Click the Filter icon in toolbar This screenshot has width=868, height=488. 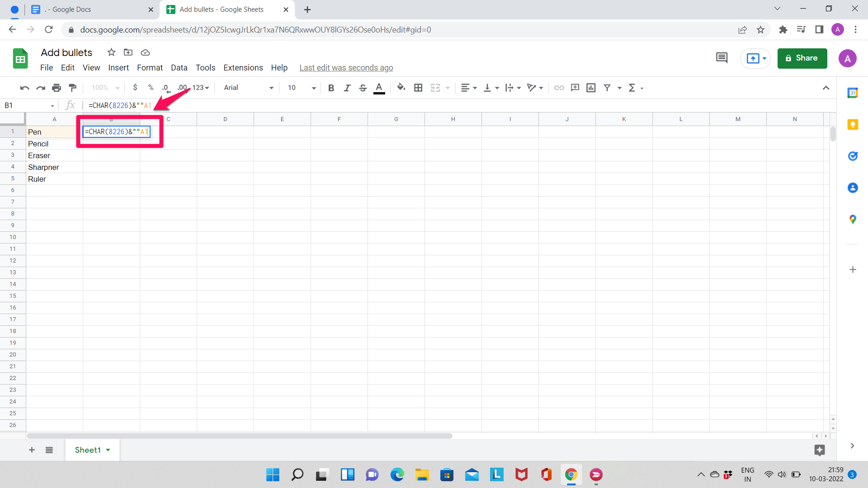[608, 88]
